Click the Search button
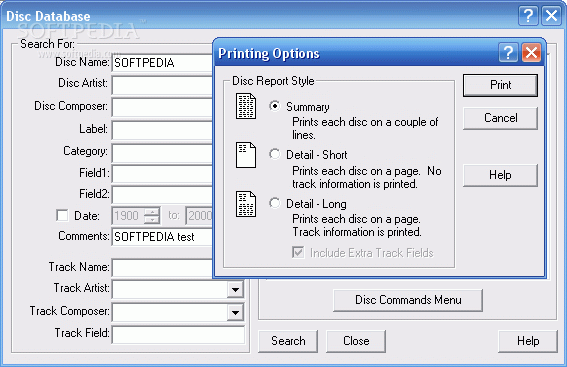Image resolution: width=567 pixels, height=367 pixels. click(288, 341)
